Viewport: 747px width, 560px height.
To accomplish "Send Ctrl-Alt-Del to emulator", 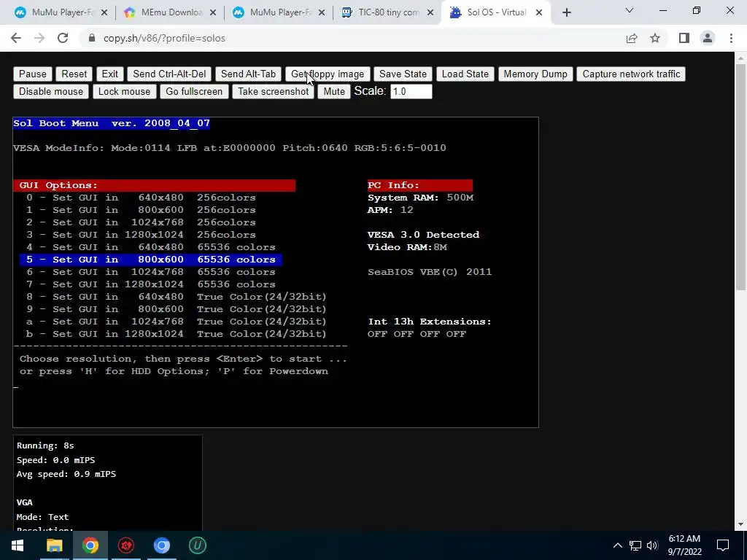I will tap(169, 74).
